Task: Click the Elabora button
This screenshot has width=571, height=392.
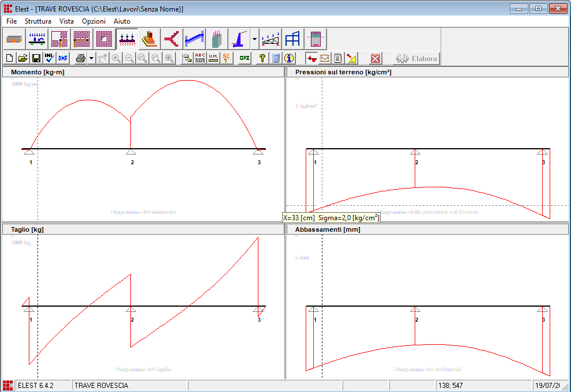Action: pyautogui.click(x=416, y=58)
